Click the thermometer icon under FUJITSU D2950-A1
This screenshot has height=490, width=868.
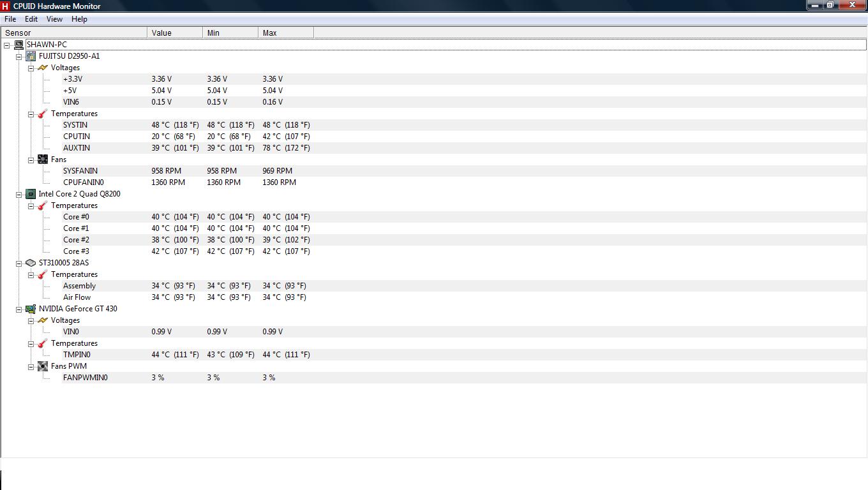(43, 114)
